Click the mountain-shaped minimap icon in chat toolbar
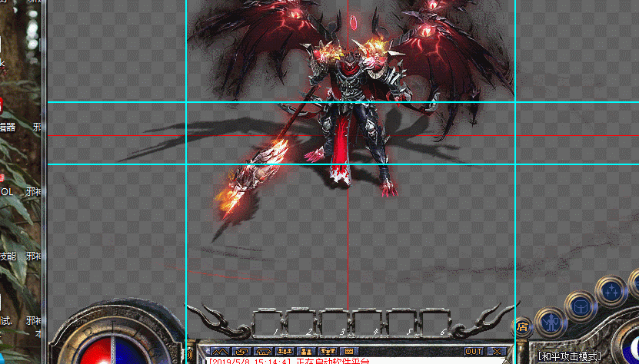Screen dimensions: 639x364 [x=220, y=352]
